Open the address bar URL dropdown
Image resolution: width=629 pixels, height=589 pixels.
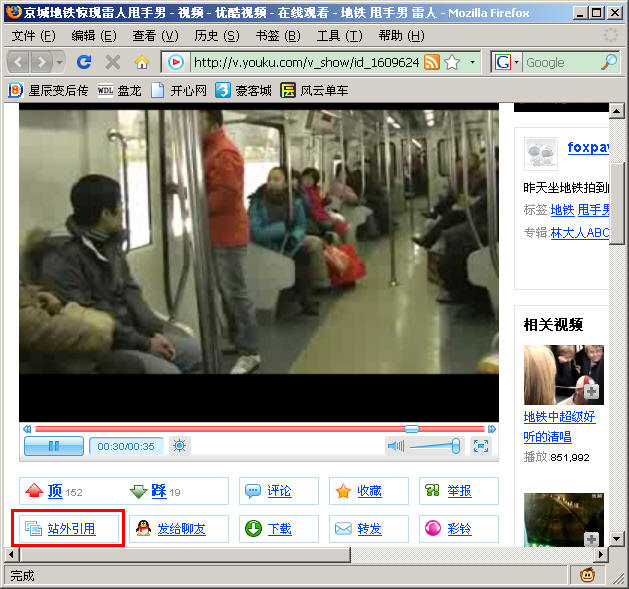click(471, 62)
